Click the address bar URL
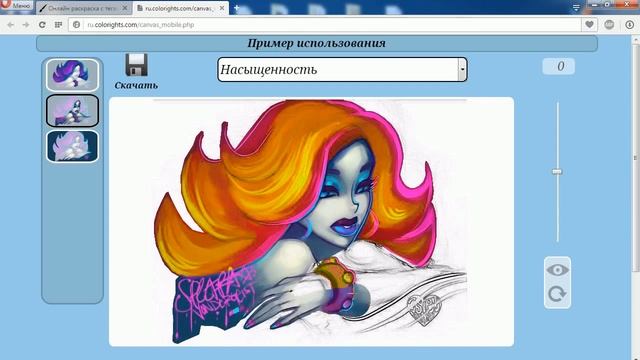 (140, 25)
